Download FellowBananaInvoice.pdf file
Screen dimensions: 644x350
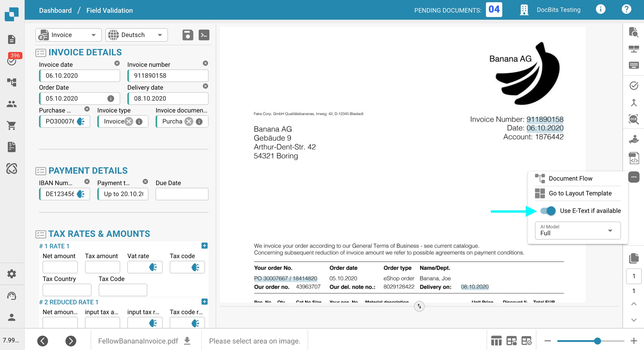pos(187,341)
